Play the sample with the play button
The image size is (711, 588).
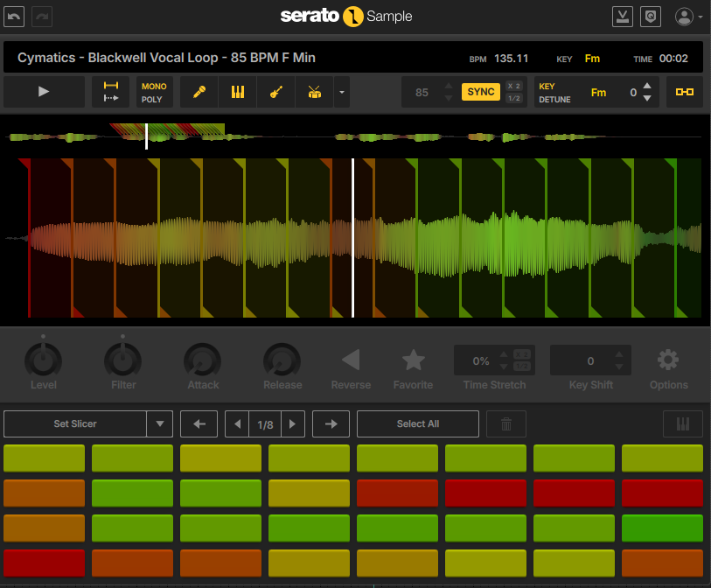click(44, 92)
